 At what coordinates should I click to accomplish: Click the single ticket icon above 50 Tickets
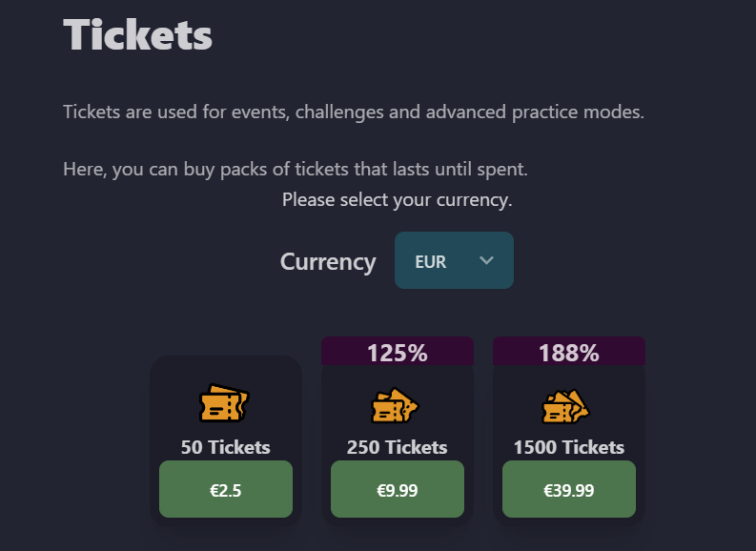point(224,403)
